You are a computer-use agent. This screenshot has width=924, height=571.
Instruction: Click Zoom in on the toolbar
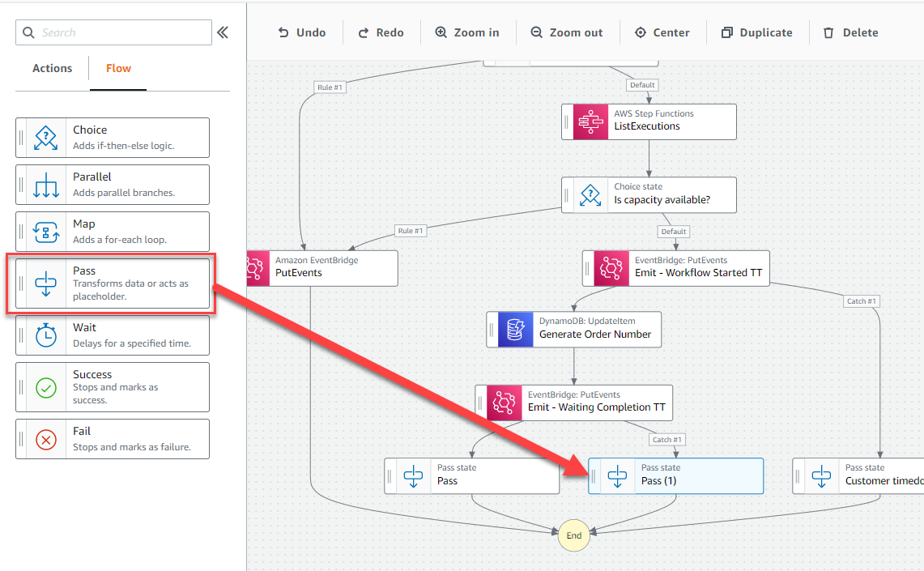click(x=466, y=32)
